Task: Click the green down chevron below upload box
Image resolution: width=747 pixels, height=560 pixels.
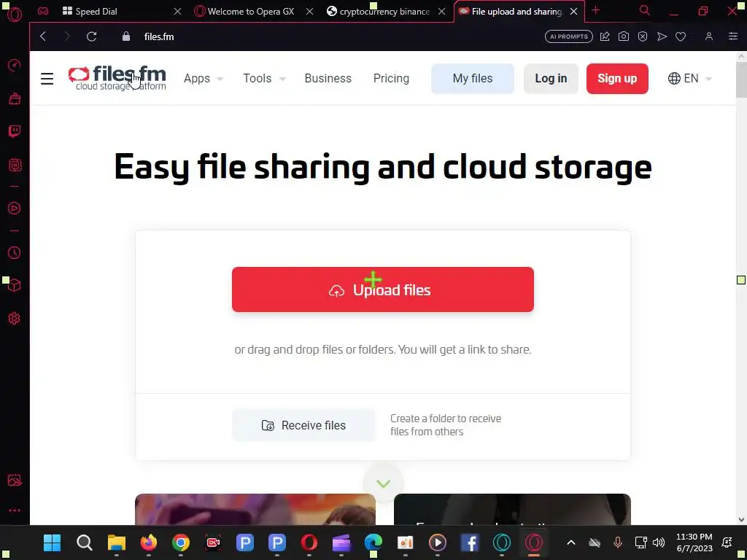Action: (x=383, y=484)
